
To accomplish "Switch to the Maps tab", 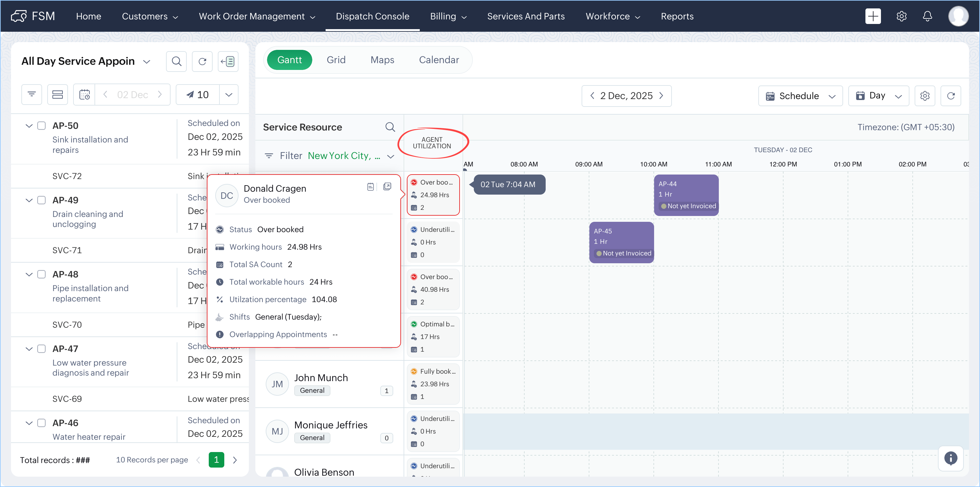I will click(x=382, y=60).
